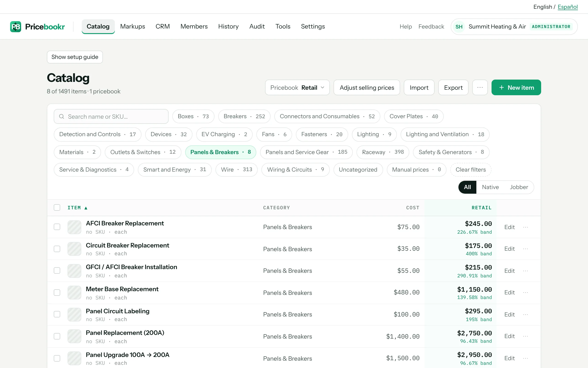Screen dimensions: 588x368
Task: Sort by the ITEM column header
Action: 77,208
